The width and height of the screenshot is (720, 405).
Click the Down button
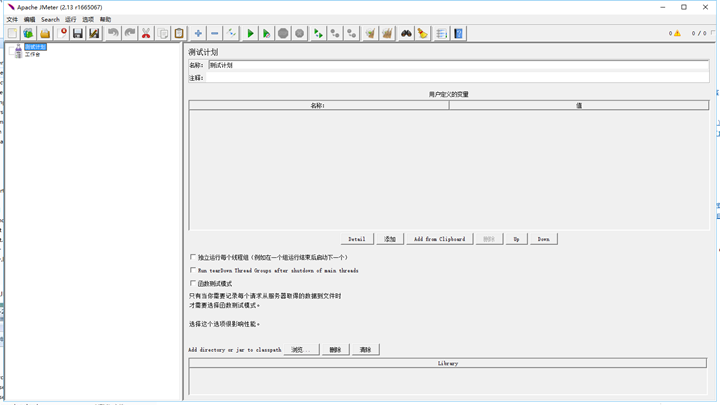544,239
